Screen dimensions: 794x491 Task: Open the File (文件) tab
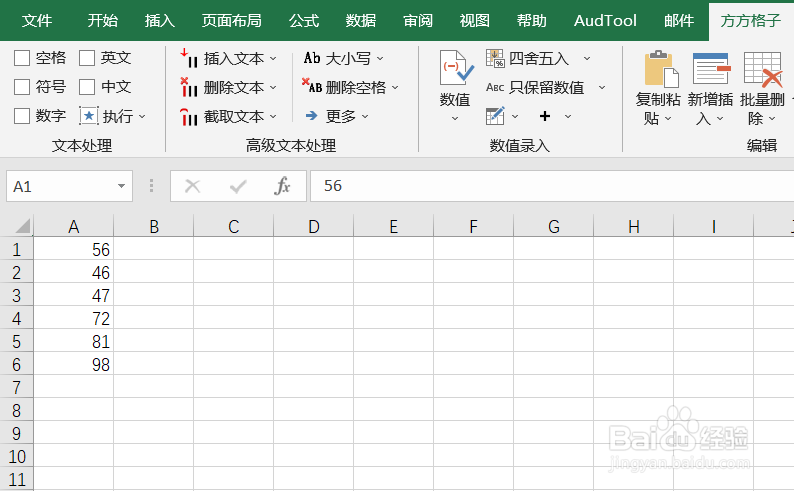tap(37, 20)
